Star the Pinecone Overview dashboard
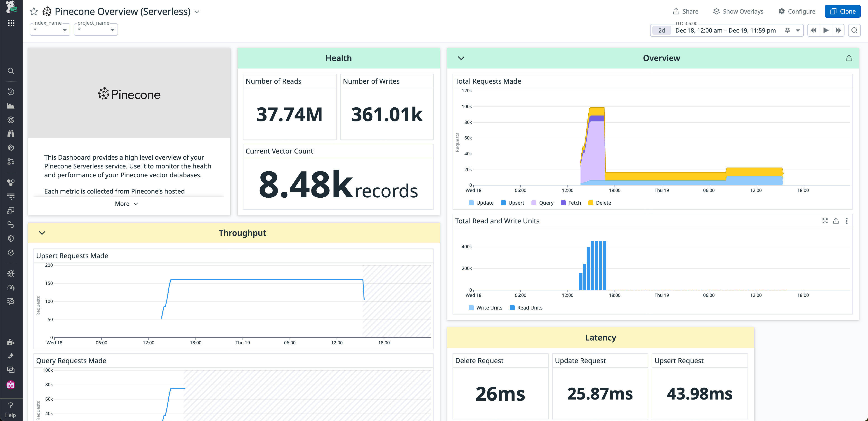 pyautogui.click(x=34, y=11)
